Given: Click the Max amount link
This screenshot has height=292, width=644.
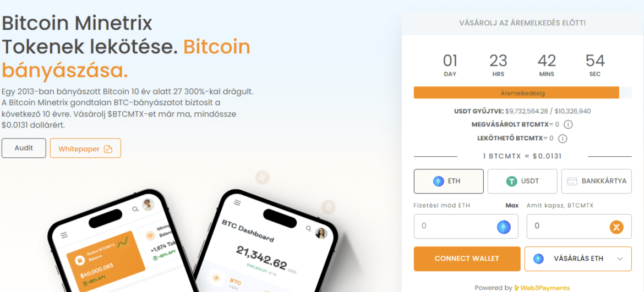Looking at the screenshot, I should tap(512, 206).
